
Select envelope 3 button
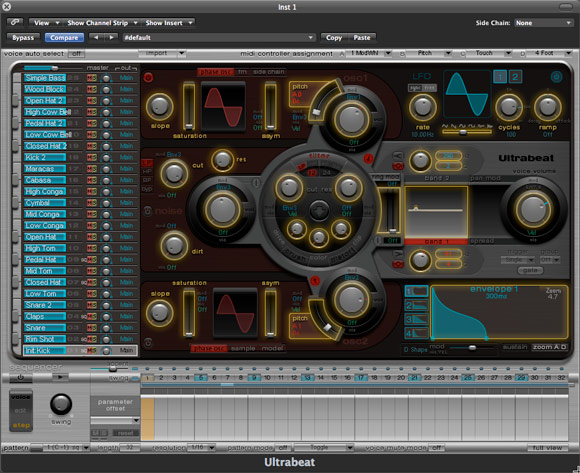pos(416,319)
